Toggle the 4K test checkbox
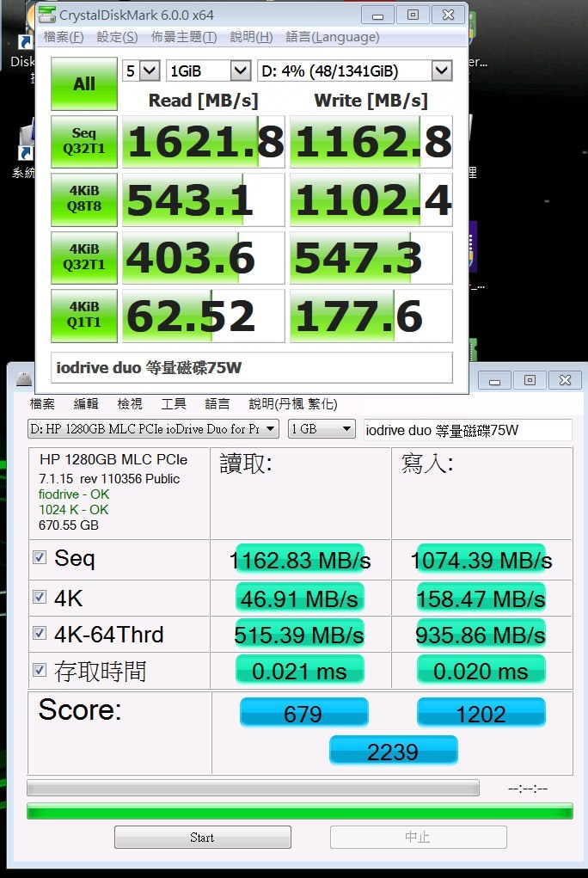This screenshot has width=588, height=878. (40, 597)
